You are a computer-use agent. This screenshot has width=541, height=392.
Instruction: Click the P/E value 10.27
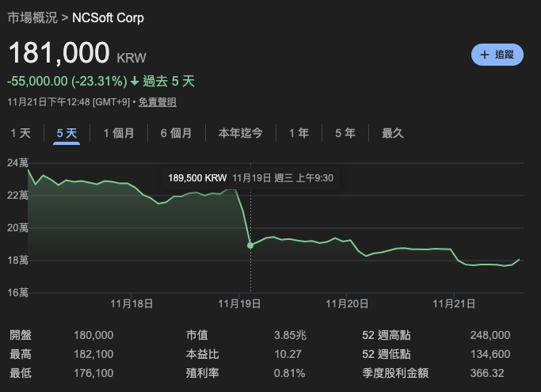(x=288, y=354)
